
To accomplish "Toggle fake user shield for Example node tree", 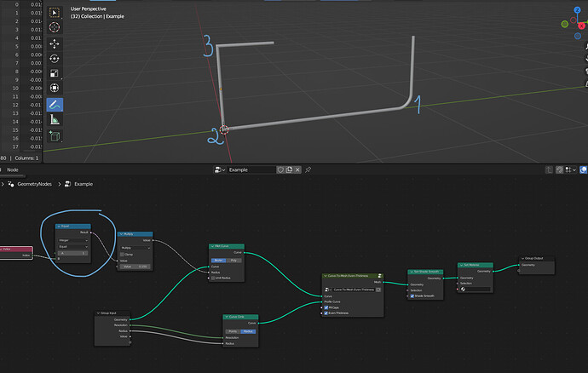I will click(x=280, y=169).
